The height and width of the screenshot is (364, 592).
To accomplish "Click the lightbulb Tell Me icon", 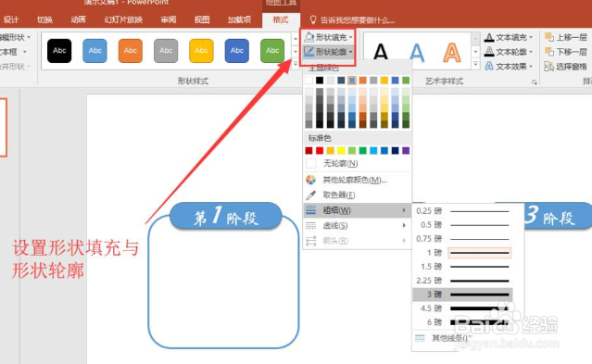I will coord(312,19).
